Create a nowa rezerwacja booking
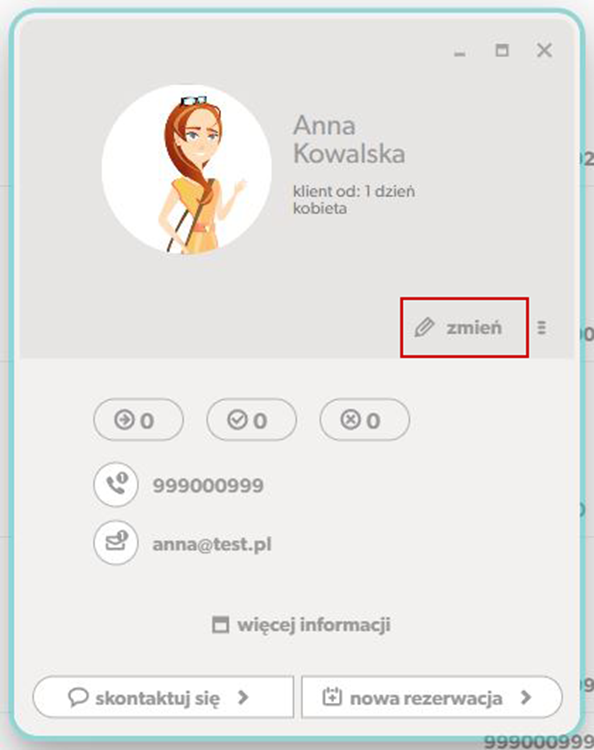 432,697
